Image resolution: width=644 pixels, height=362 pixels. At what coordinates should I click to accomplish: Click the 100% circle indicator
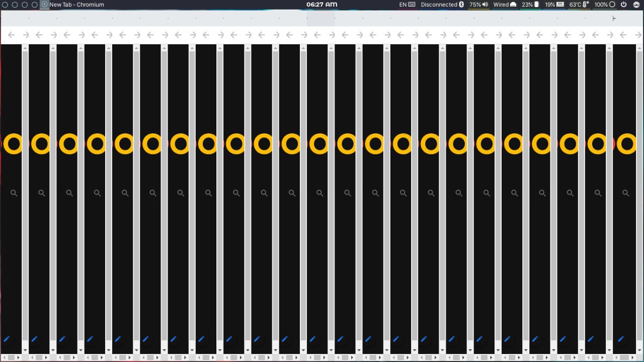pyautogui.click(x=605, y=5)
